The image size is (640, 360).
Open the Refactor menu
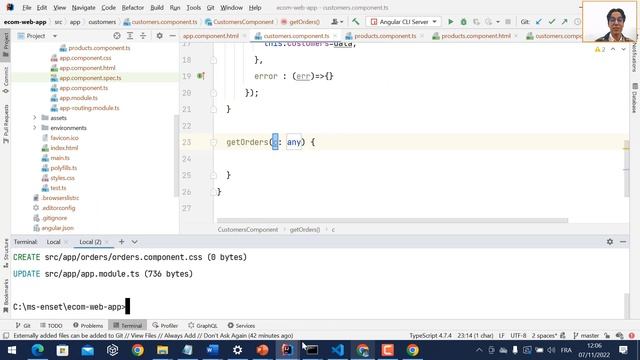click(133, 7)
